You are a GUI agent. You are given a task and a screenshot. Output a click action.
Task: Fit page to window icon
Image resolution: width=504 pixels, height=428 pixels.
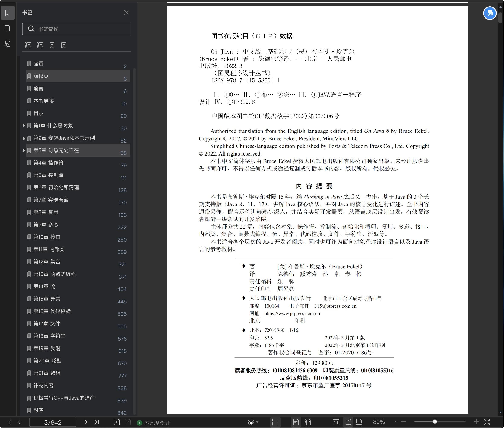[348, 422]
